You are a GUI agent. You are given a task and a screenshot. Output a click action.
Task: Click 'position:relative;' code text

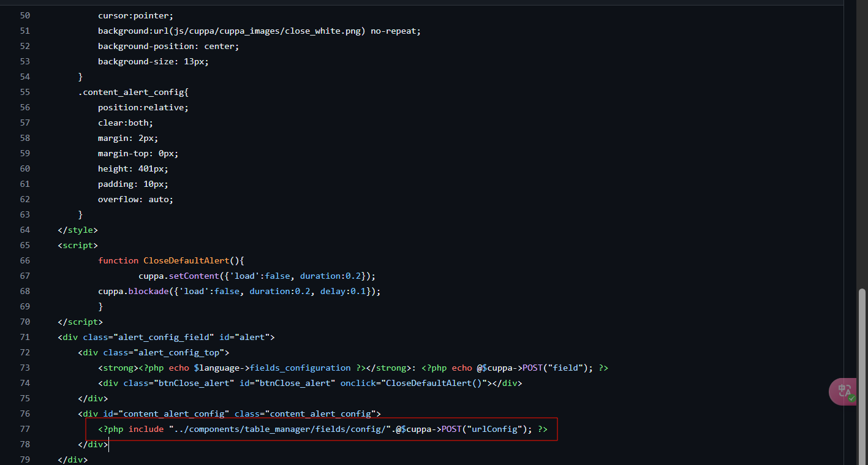(143, 107)
